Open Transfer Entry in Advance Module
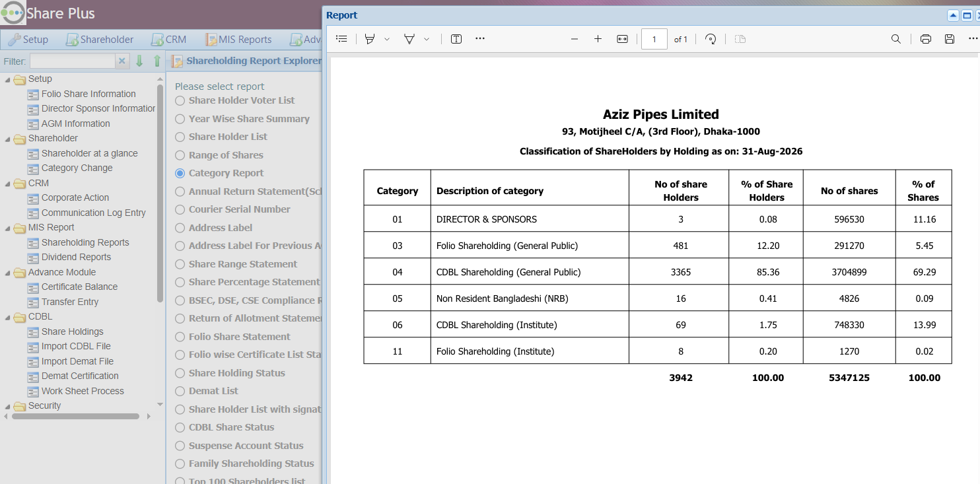The height and width of the screenshot is (484, 980). pos(70,302)
